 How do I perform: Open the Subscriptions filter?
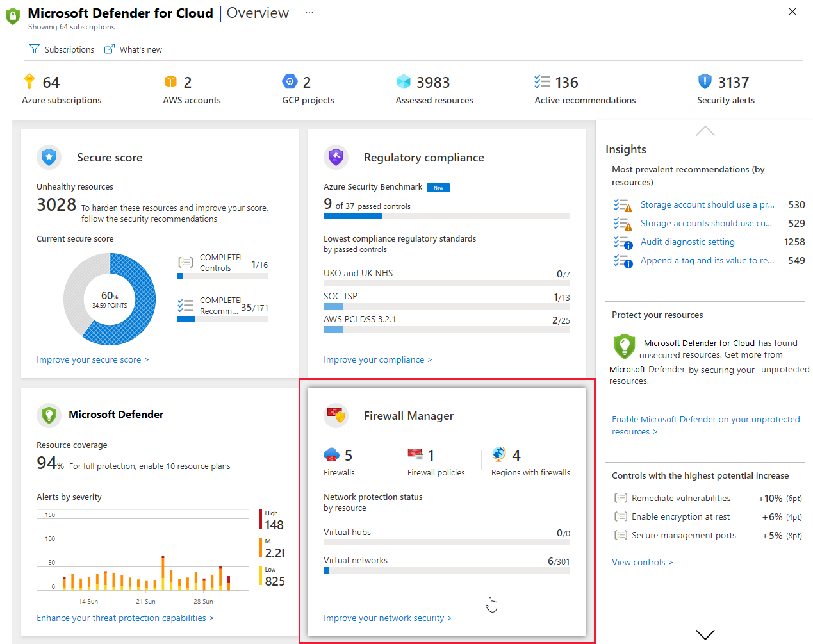click(62, 49)
